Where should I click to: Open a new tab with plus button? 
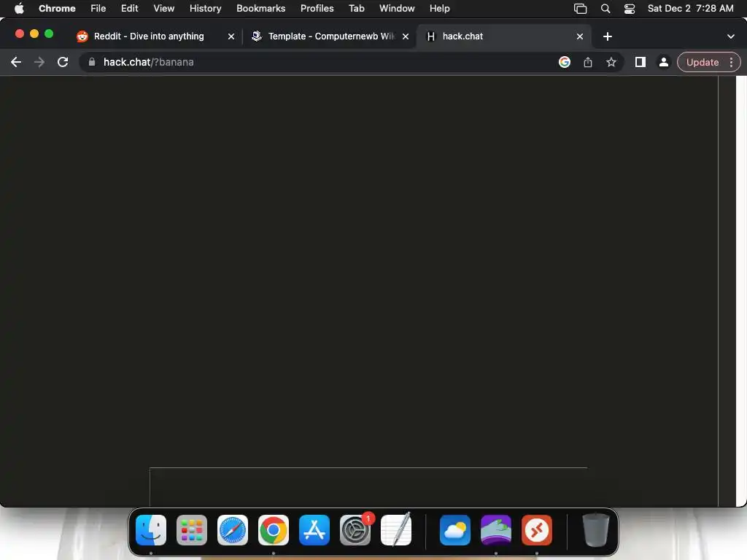[x=608, y=36]
